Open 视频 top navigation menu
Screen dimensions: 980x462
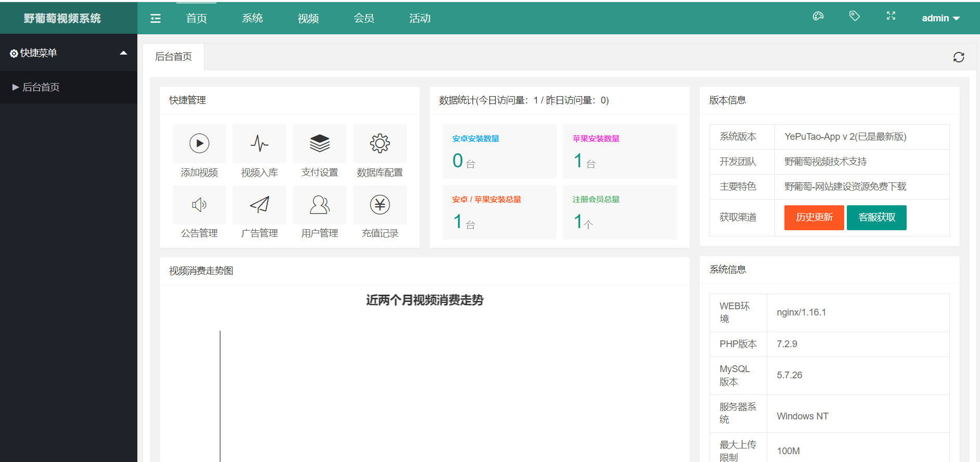(308, 18)
